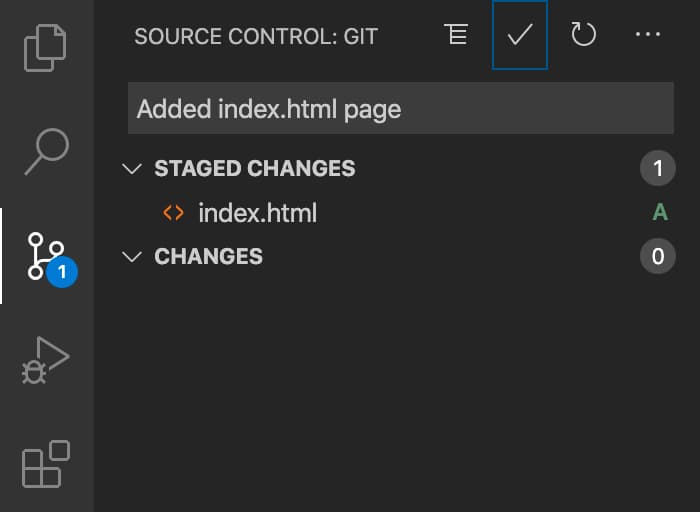Collapse the Changes section chevron
This screenshot has height=512, width=700.
[x=132, y=257]
